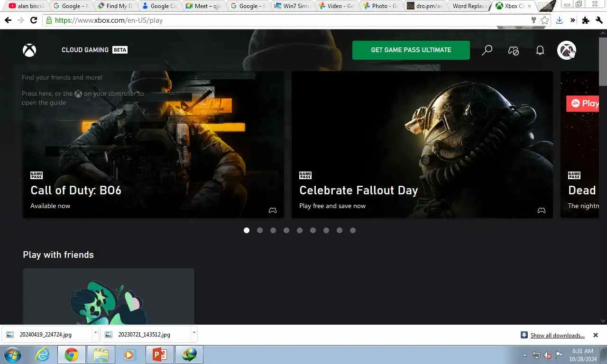This screenshot has height=364, width=607.
Task: Open the browser downloads arrow icon
Action: pos(560,20)
